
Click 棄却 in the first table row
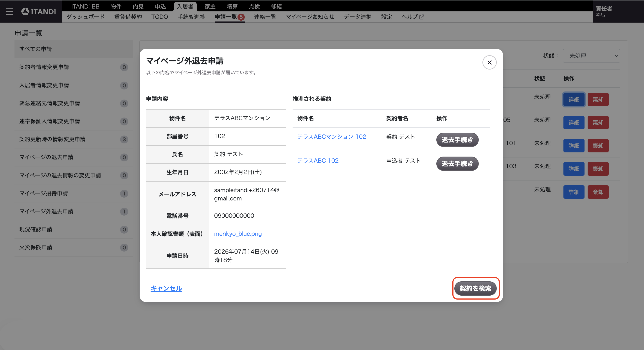click(598, 99)
